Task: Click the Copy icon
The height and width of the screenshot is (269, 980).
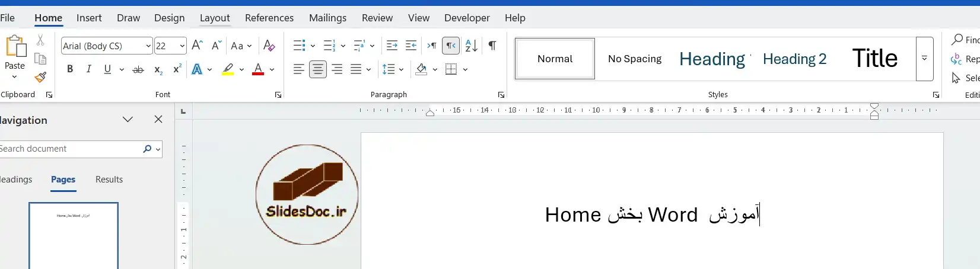Action: (40, 59)
